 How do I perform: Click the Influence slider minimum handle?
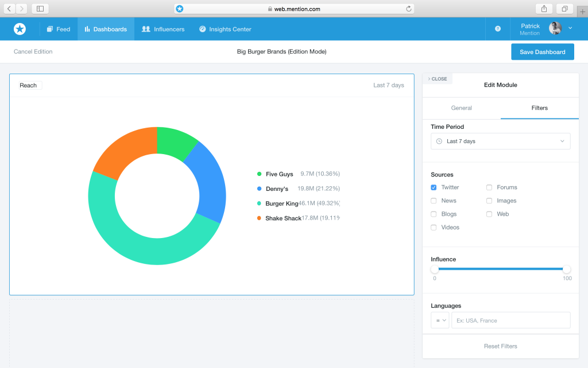435,269
